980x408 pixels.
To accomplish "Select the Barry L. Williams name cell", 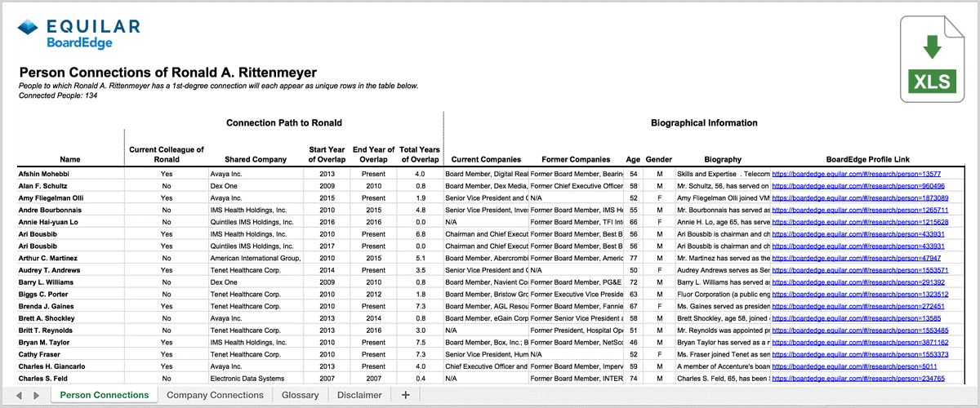I will click(x=70, y=282).
